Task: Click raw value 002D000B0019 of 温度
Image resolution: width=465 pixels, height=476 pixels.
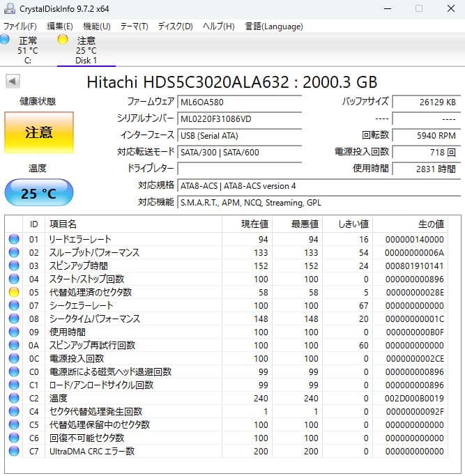Action: coord(414,398)
